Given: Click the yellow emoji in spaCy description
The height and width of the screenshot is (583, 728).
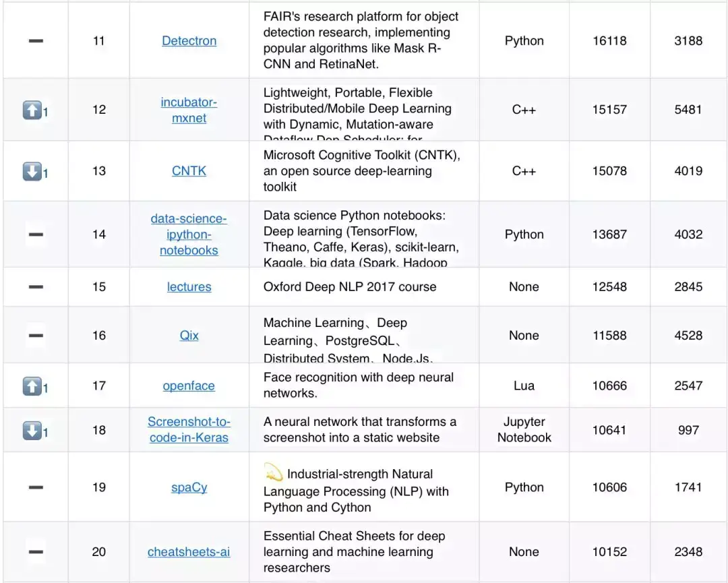Looking at the screenshot, I should pyautogui.click(x=274, y=472).
